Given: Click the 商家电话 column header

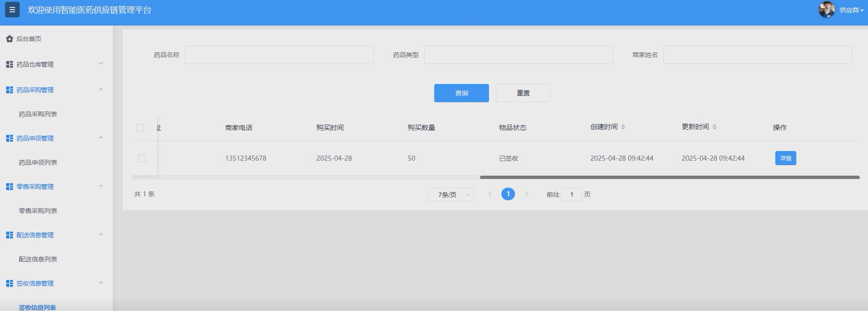Looking at the screenshot, I should pos(239,128).
